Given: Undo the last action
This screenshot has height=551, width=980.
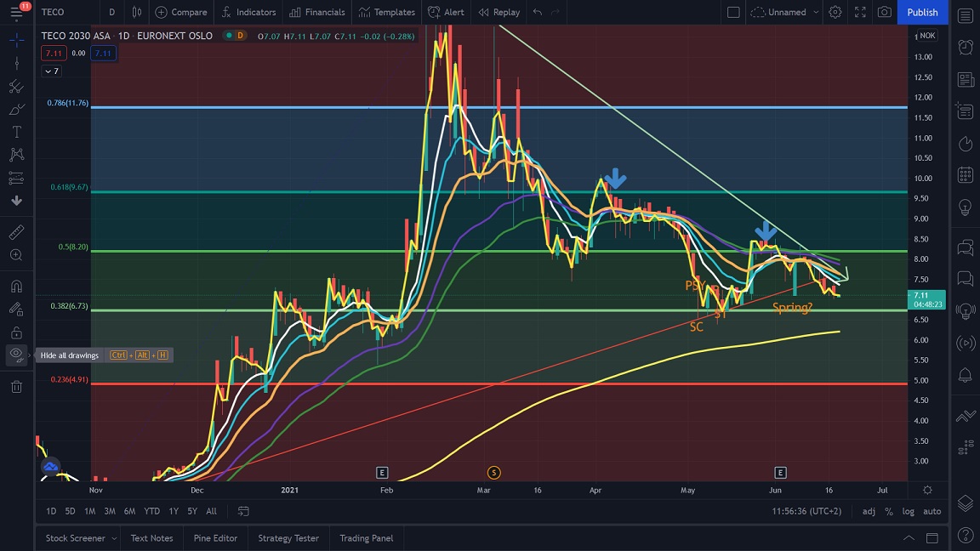Looking at the screenshot, I should pyautogui.click(x=538, y=12).
